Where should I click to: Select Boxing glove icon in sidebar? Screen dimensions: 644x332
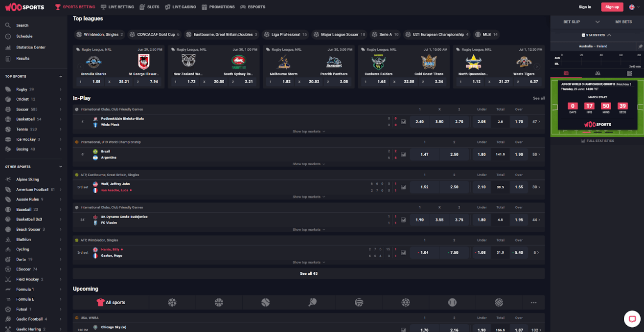(x=8, y=149)
